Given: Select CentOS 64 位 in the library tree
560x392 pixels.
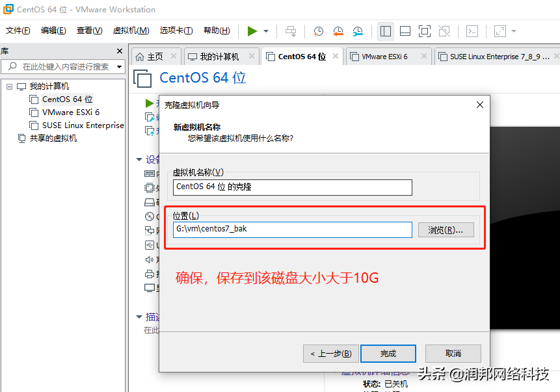Looking at the screenshot, I should point(67,99).
